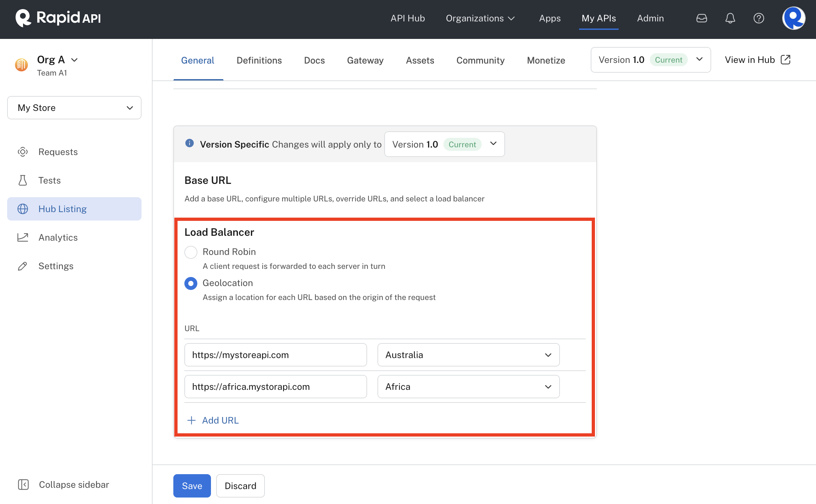Switch to the Docs tab
The height and width of the screenshot is (504, 816).
314,60
